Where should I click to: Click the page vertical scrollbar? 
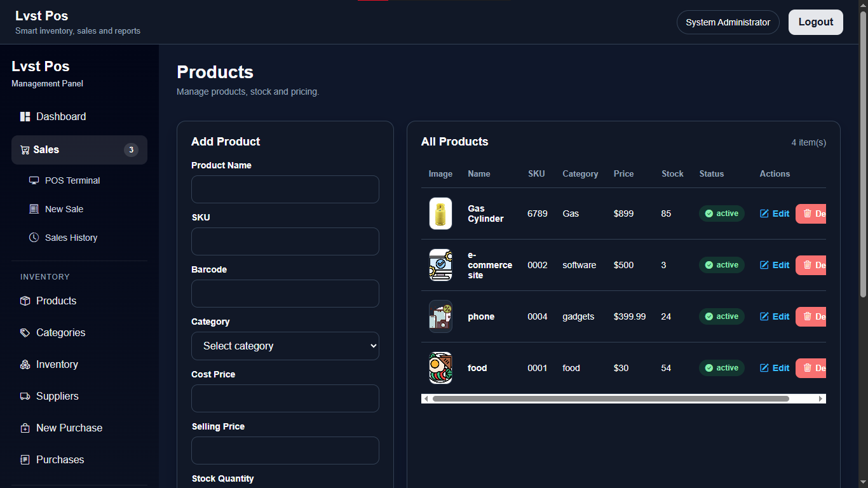tap(863, 154)
